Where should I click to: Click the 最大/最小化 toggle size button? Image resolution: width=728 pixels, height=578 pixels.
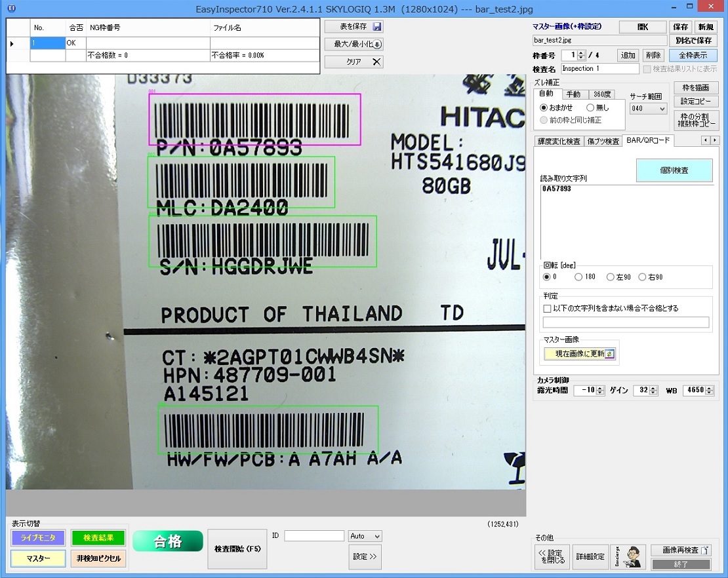[x=354, y=44]
